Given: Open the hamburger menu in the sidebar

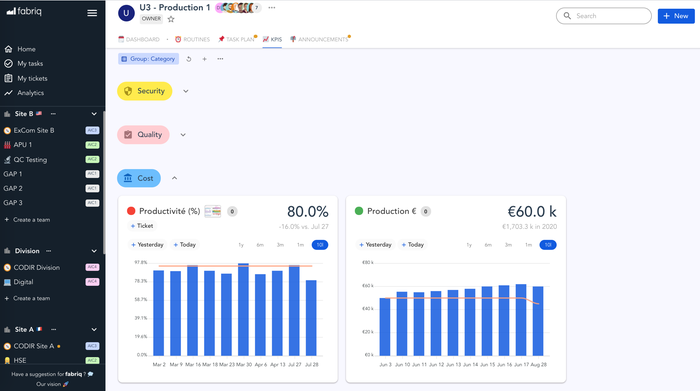Looking at the screenshot, I should [92, 13].
